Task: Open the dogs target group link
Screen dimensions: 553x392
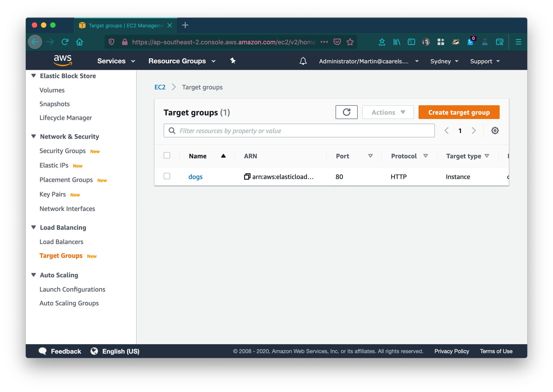Action: (x=196, y=176)
